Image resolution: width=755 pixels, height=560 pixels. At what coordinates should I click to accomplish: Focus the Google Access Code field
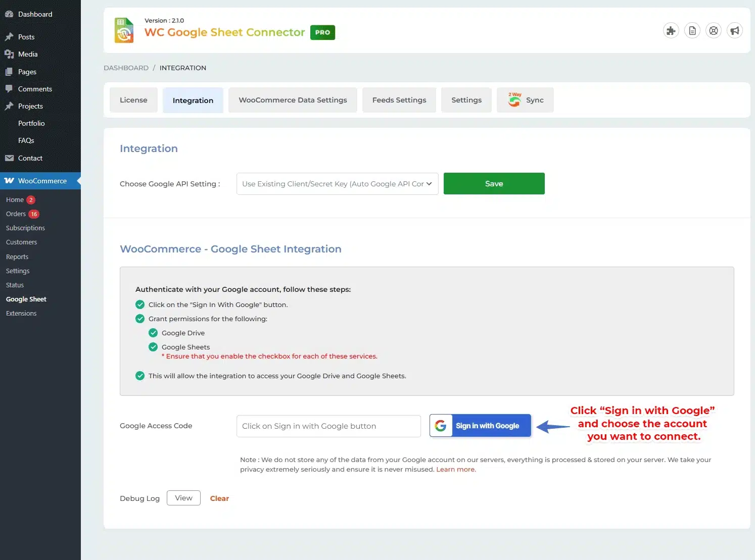328,426
